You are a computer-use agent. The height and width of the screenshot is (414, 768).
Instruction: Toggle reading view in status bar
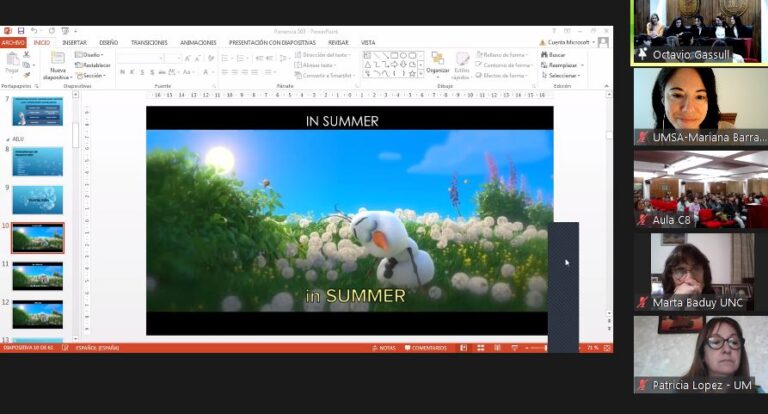[x=497, y=348]
